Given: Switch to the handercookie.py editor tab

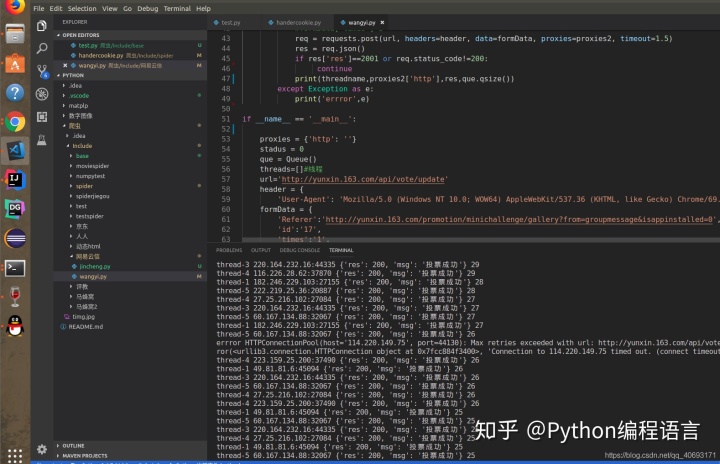Looking at the screenshot, I should coord(298,23).
